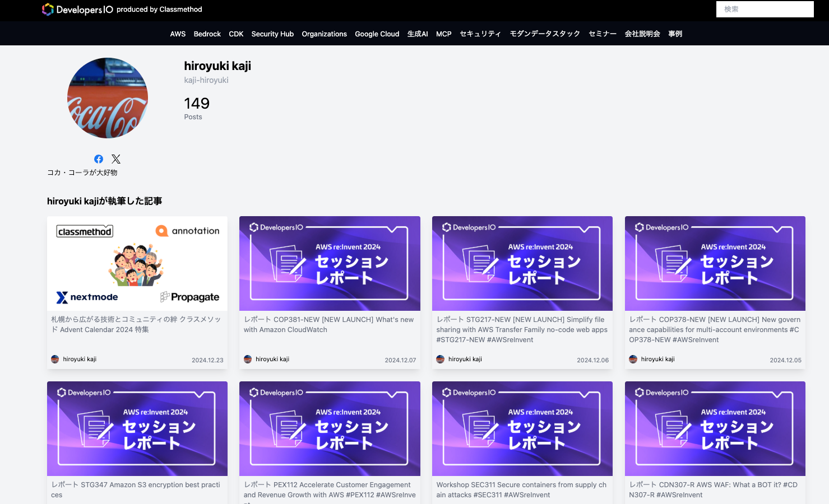
Task: Open the AWS navigation item
Action: 178,34
